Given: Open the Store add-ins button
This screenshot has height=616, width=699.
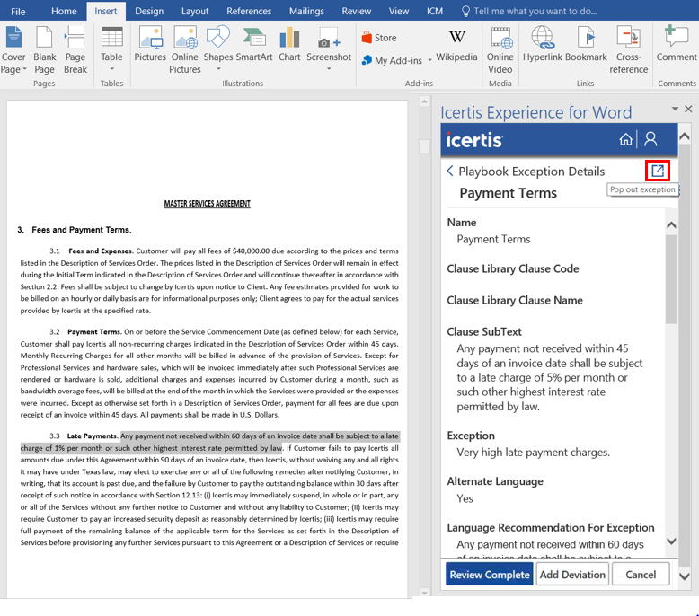Looking at the screenshot, I should (x=378, y=38).
